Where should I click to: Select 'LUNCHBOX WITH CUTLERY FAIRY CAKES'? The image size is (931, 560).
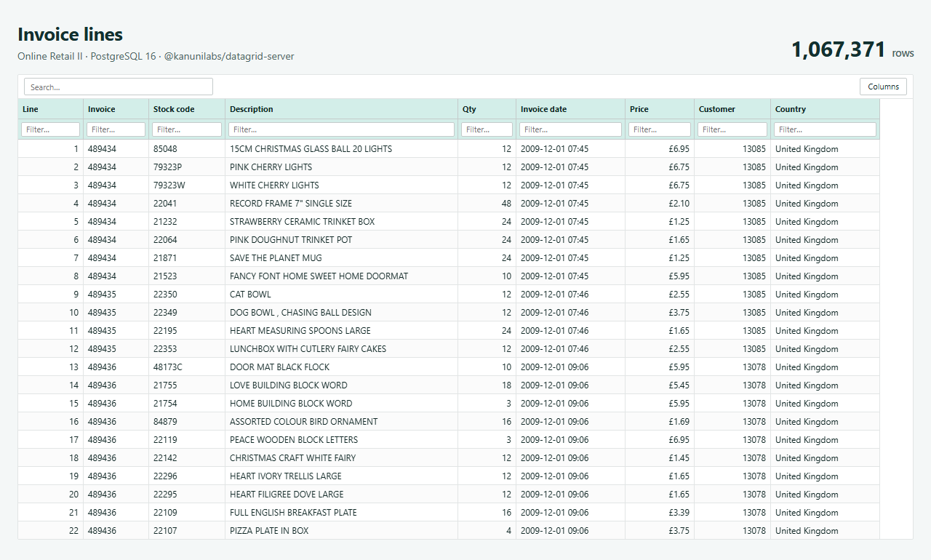(342, 349)
